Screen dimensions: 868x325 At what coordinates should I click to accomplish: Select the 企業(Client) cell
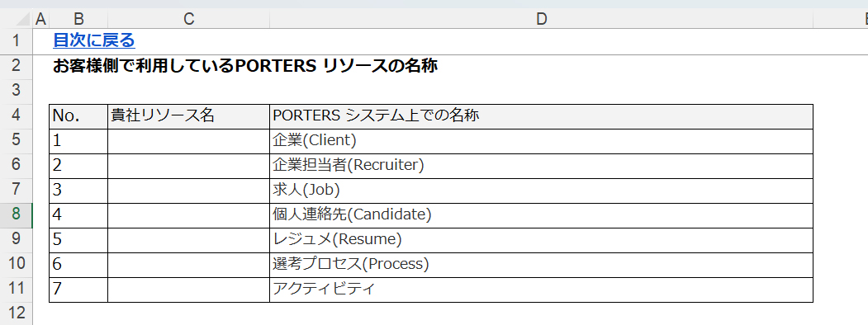tap(542, 142)
